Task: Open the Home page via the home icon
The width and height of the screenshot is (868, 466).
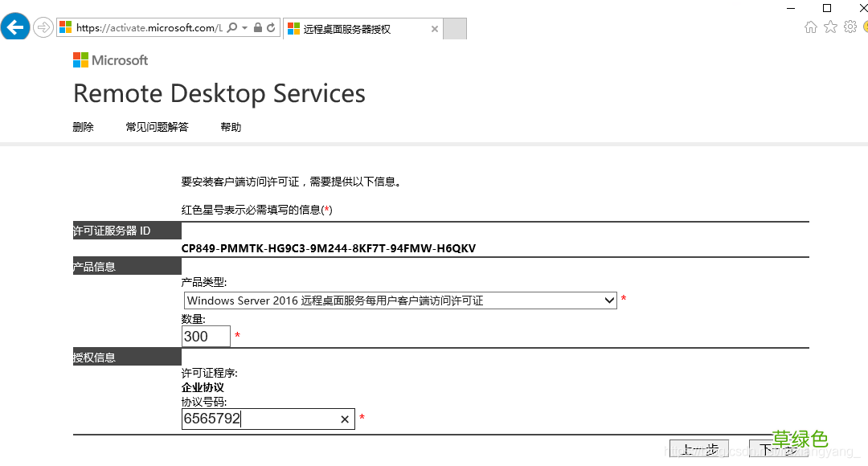Action: pyautogui.click(x=810, y=26)
